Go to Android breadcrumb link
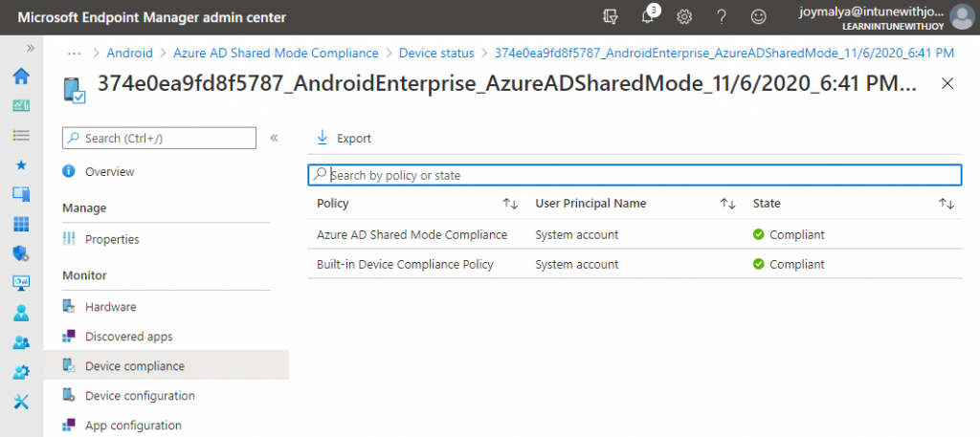Image resolution: width=980 pixels, height=437 pixels. (x=129, y=53)
